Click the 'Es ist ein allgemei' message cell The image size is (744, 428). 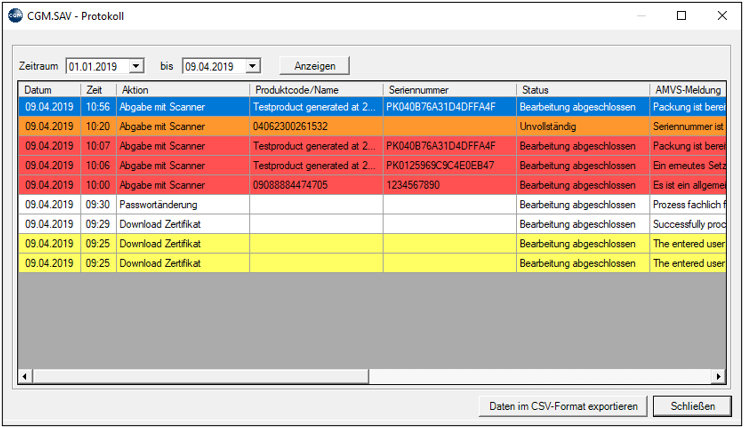click(x=688, y=185)
